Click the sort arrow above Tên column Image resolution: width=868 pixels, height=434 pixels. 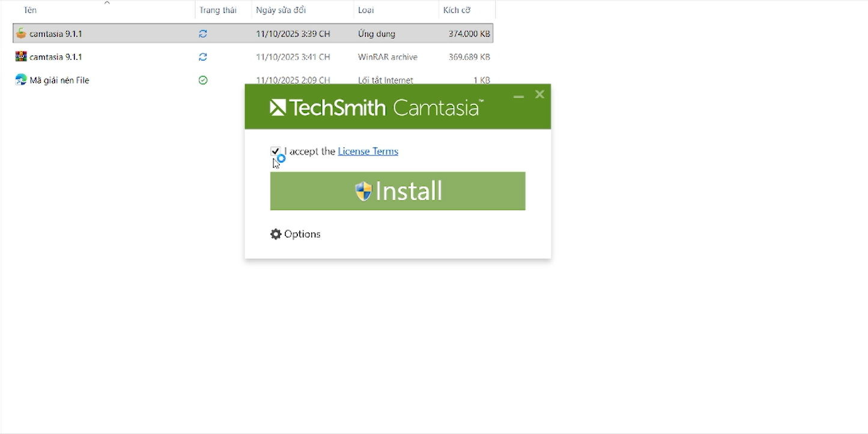107,3
